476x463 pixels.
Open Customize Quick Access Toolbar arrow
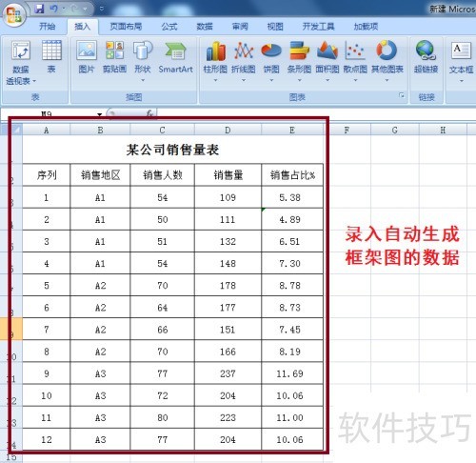click(x=102, y=9)
